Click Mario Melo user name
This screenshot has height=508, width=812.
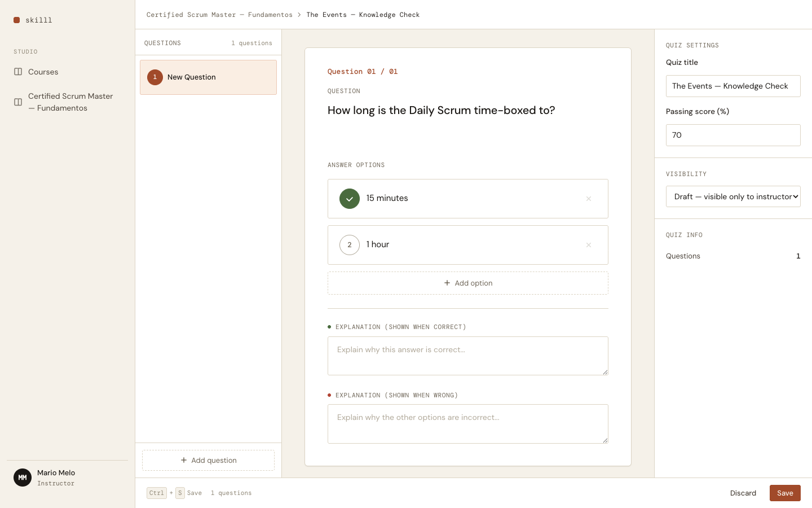[56, 472]
